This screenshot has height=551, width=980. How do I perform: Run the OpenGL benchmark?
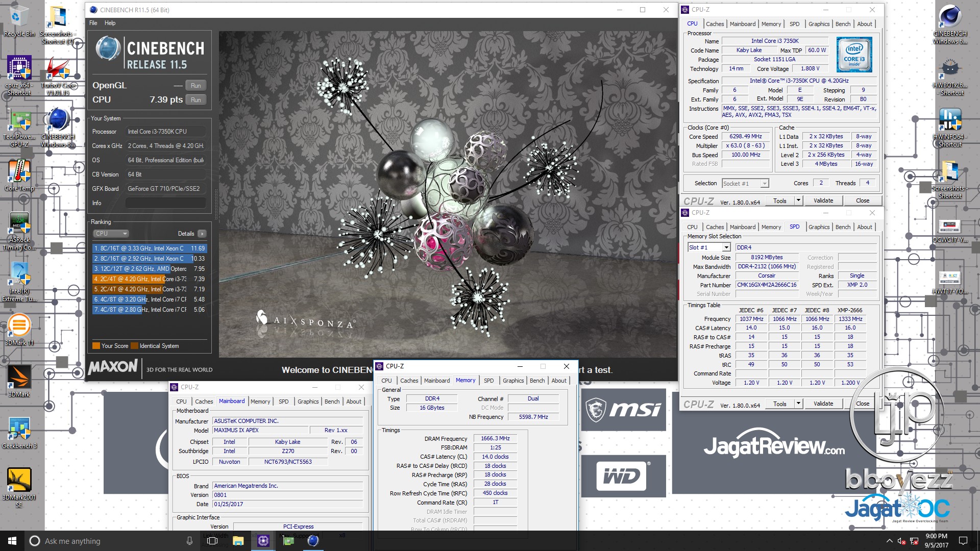[x=196, y=86]
